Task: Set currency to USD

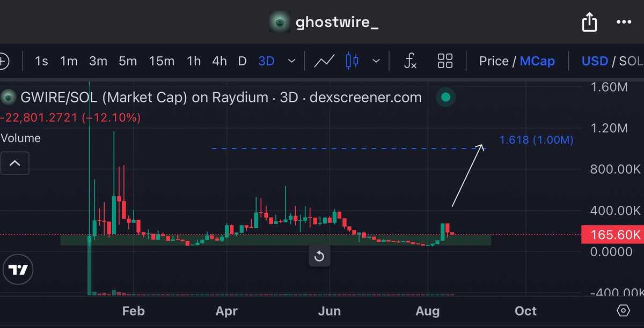Action: [x=595, y=61]
